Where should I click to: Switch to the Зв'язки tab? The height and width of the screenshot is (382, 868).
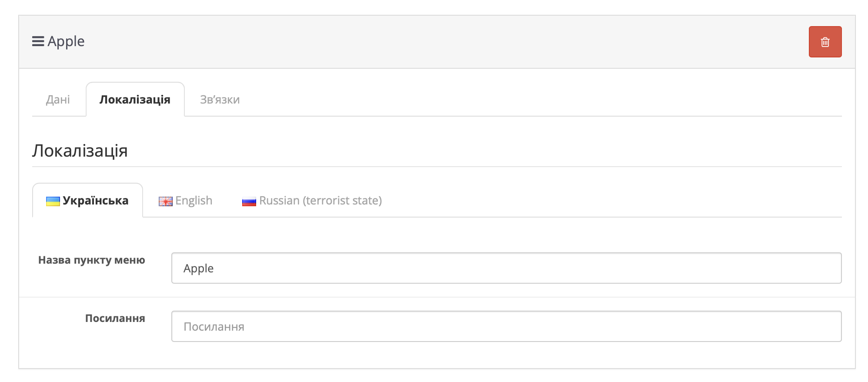pos(220,100)
